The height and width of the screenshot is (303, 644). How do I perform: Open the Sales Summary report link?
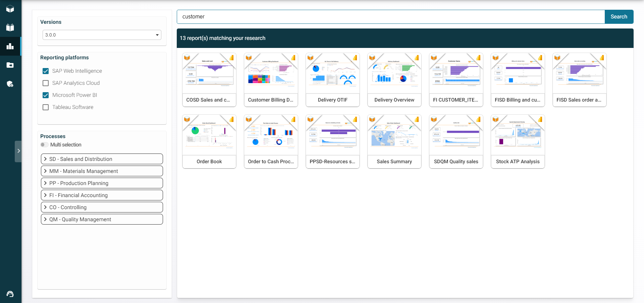coord(394,162)
